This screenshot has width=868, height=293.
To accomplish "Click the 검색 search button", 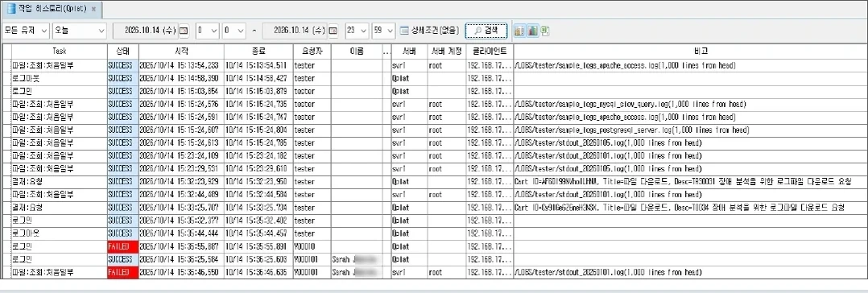I will click(x=486, y=31).
